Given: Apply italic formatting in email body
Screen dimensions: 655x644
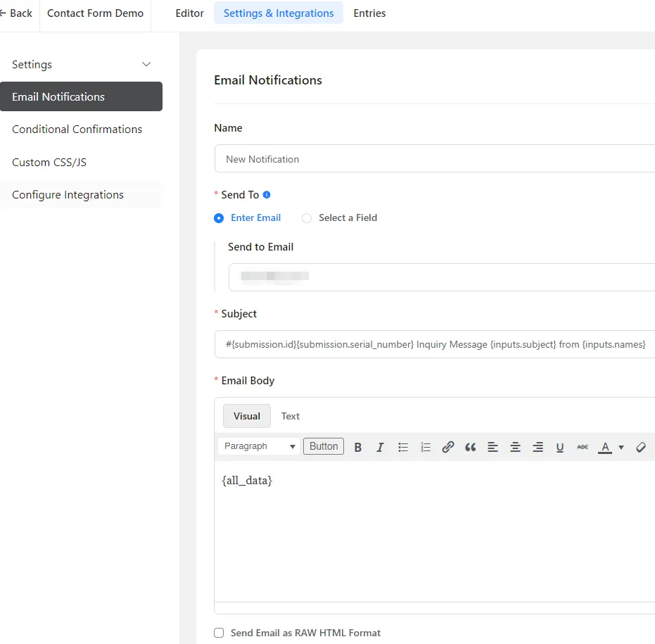Looking at the screenshot, I should pyautogui.click(x=381, y=447).
